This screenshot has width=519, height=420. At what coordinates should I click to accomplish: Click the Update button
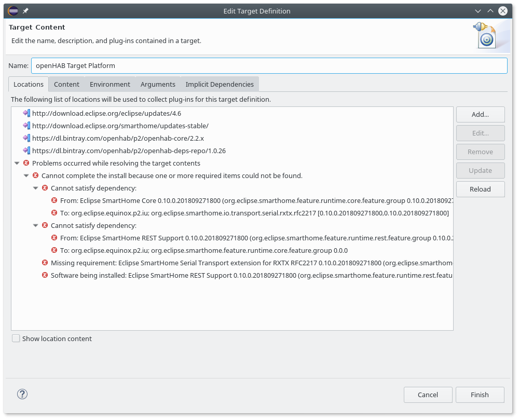(480, 170)
